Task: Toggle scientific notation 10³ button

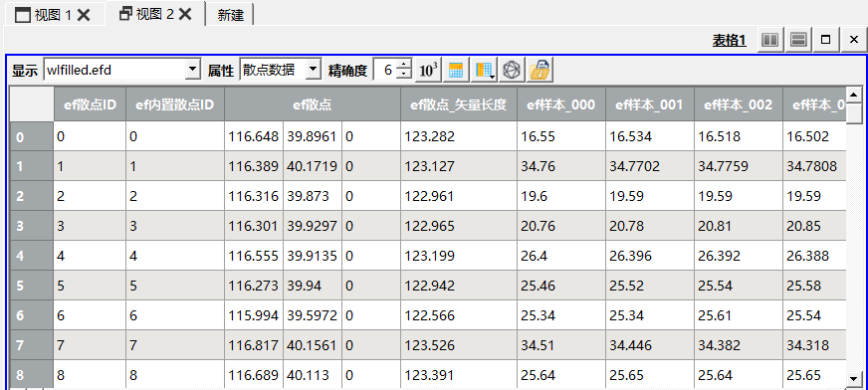Action: (428, 71)
